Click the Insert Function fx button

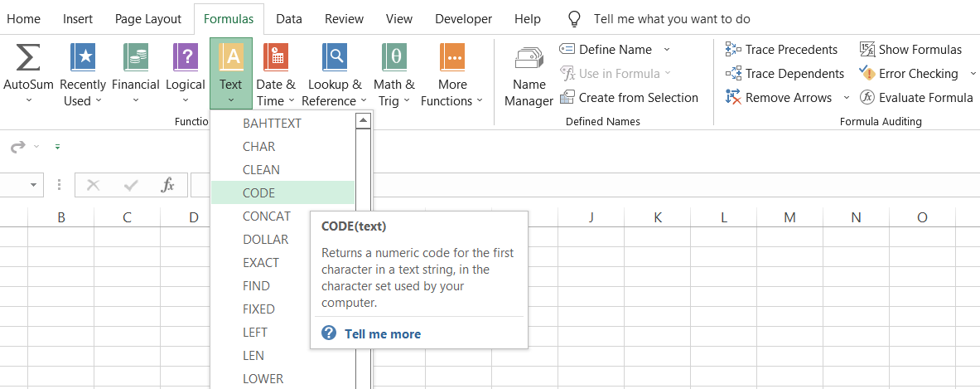168,185
